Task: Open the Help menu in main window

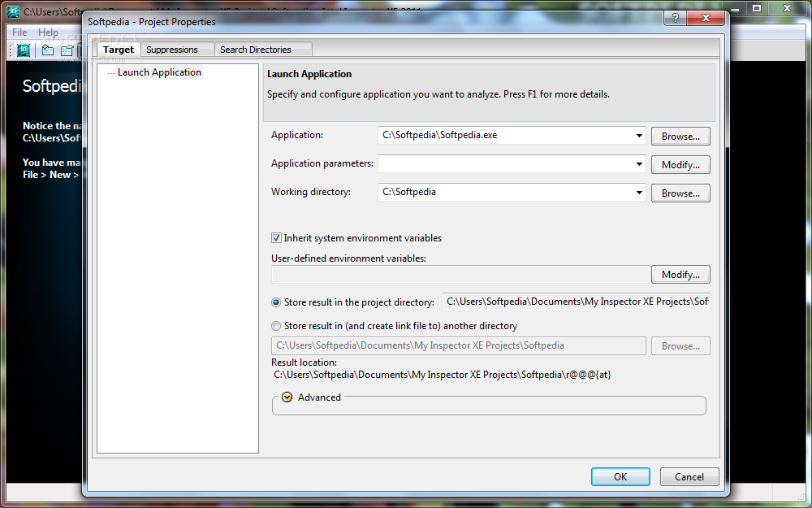Action: 48,33
